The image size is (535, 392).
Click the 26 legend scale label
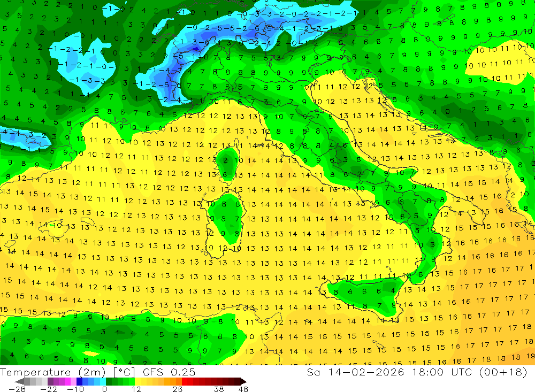(x=178, y=389)
